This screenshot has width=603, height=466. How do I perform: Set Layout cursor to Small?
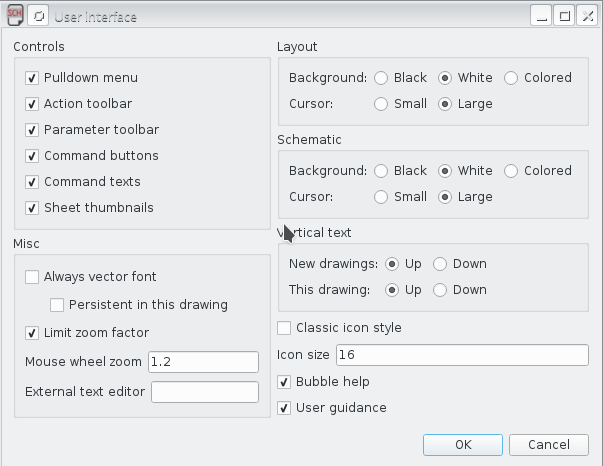[381, 104]
